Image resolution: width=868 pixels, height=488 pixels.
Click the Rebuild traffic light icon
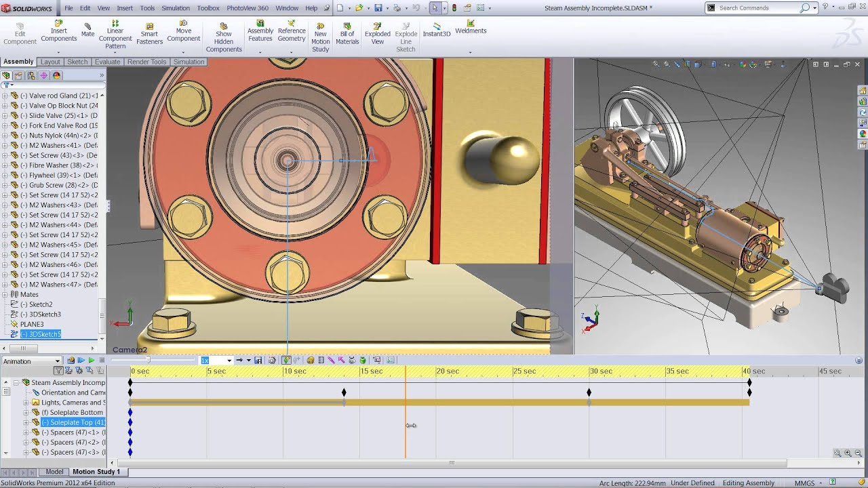[x=454, y=8]
